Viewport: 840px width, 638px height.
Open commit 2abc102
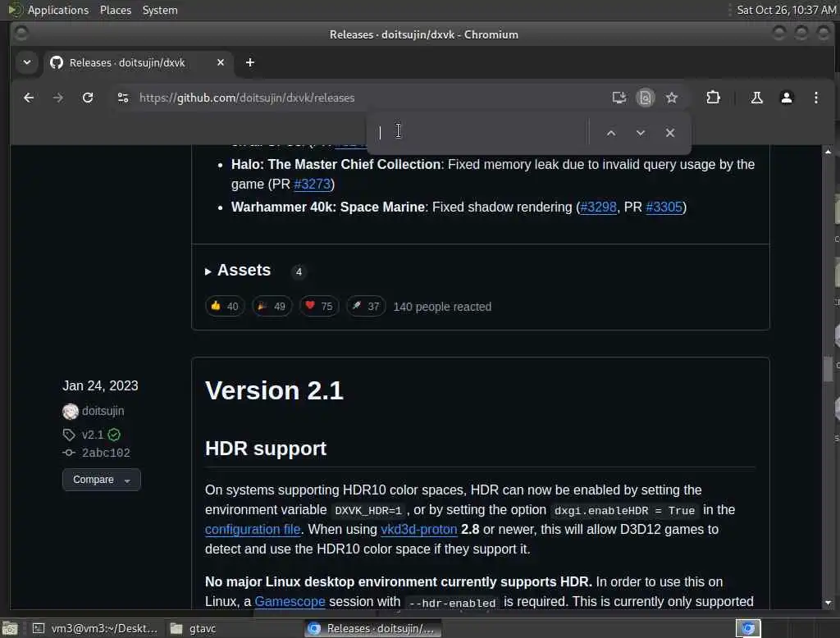coord(106,453)
